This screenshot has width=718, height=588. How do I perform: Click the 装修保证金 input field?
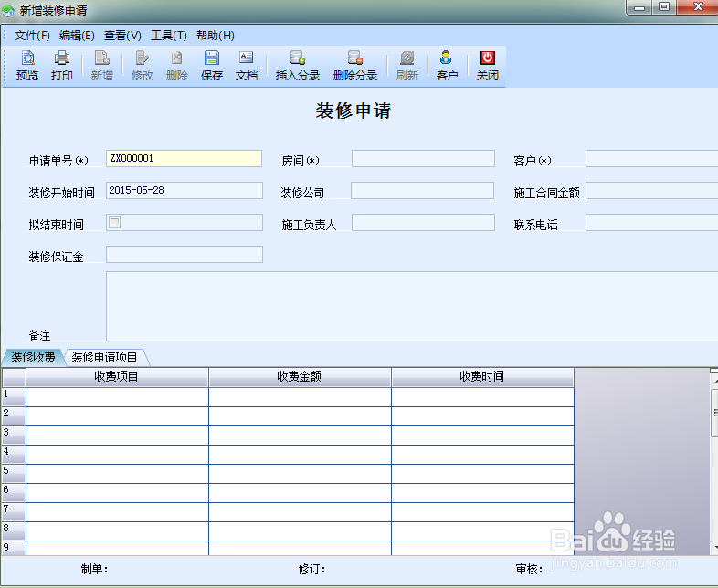click(185, 255)
